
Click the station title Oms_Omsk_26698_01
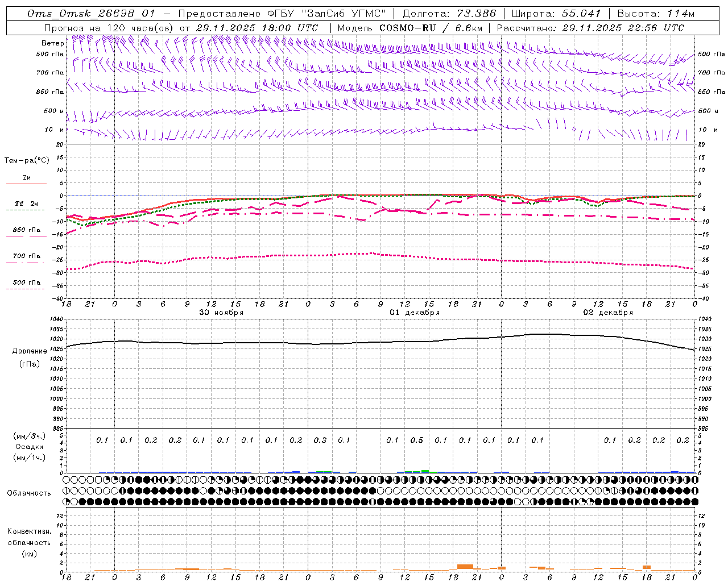(x=90, y=14)
